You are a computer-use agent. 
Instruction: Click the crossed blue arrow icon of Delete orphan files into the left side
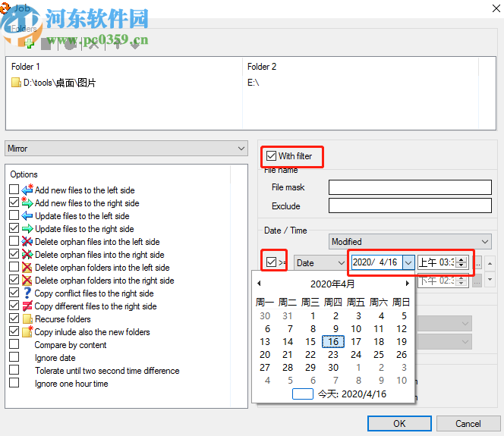[27, 241]
